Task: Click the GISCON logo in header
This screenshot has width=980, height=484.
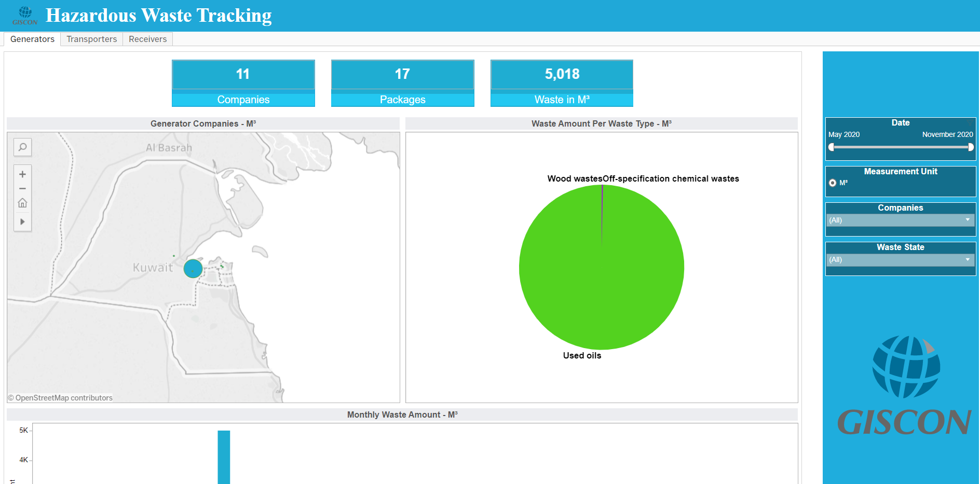Action: (25, 16)
